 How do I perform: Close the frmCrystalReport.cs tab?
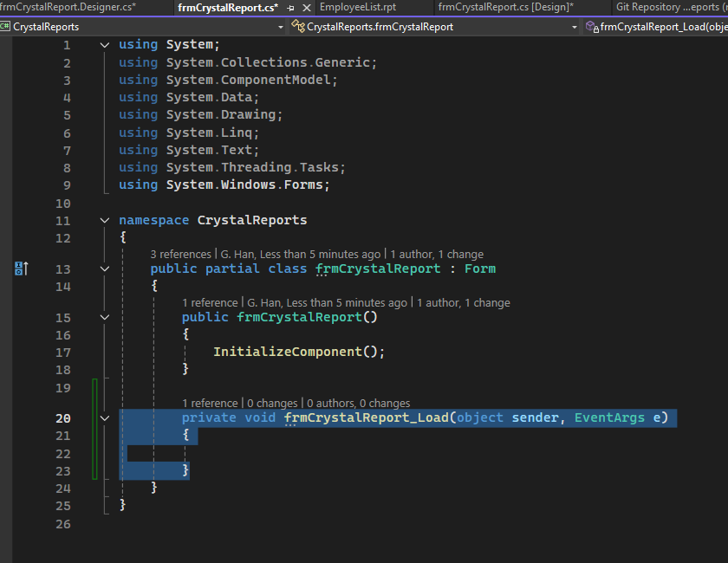tap(306, 7)
